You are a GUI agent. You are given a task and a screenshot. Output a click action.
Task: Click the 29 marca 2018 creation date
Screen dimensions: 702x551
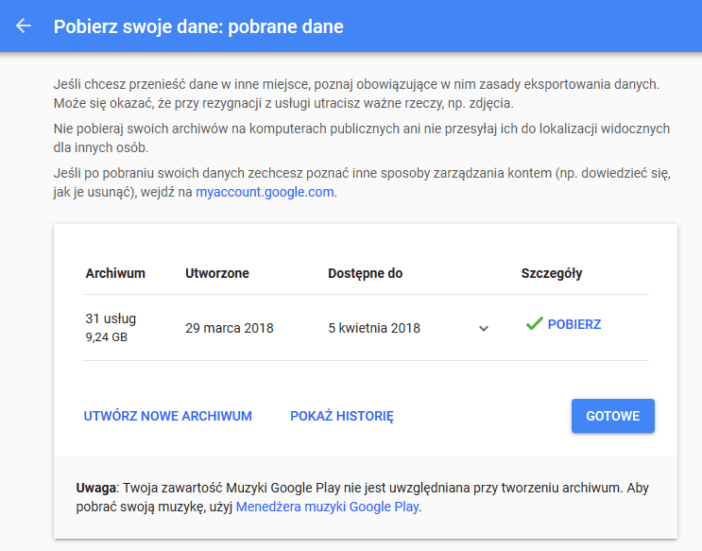[x=229, y=328]
